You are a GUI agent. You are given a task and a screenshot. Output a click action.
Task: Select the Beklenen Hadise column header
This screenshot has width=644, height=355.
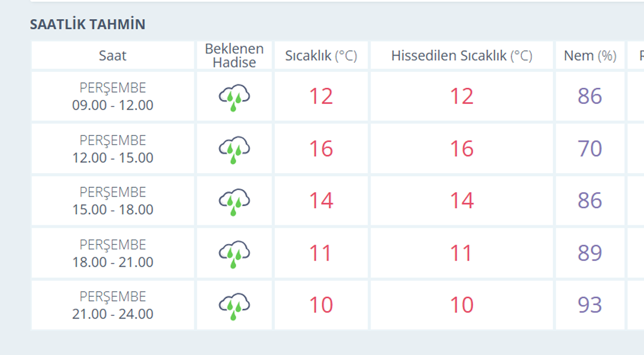[234, 56]
